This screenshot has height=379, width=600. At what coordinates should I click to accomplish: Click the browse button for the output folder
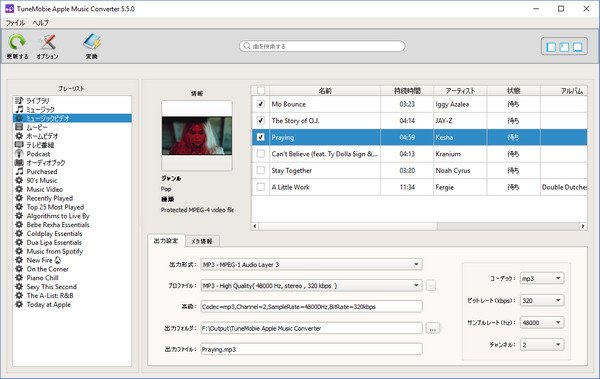433,328
